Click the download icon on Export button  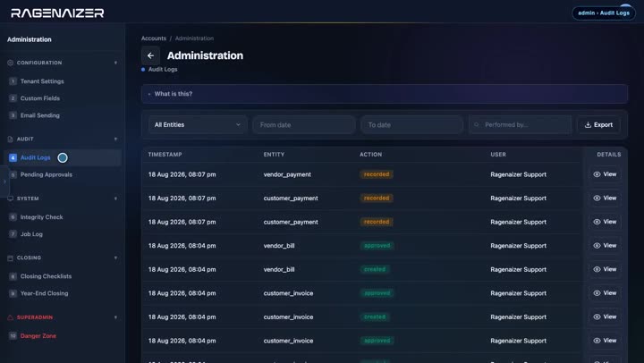coord(588,125)
